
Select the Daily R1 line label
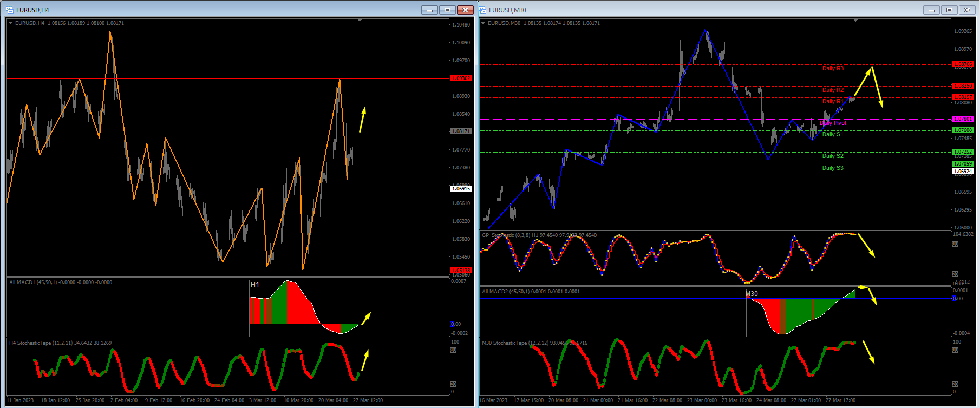(833, 101)
